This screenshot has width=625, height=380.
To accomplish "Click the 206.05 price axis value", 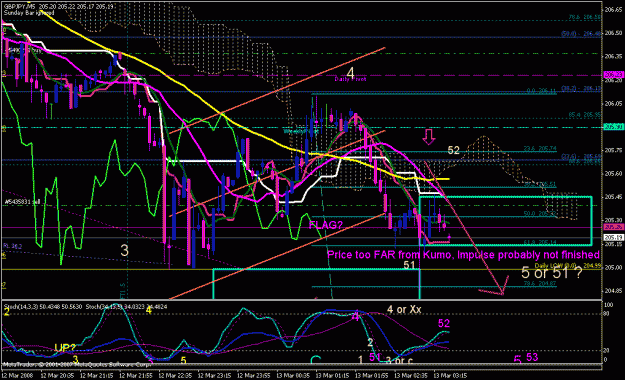I will click(614, 103).
